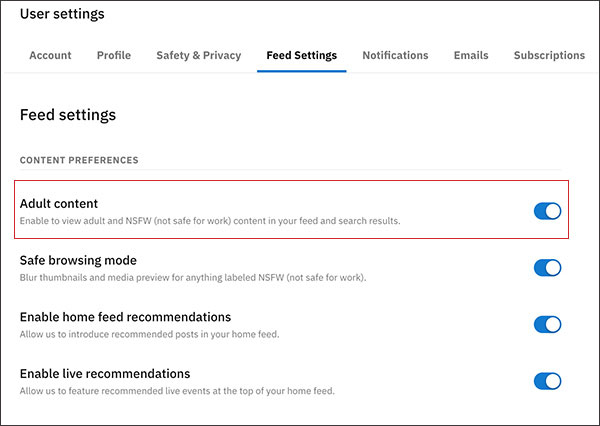Viewport: 600px width, 426px height.
Task: Click the Adult content setting title
Action: point(59,203)
